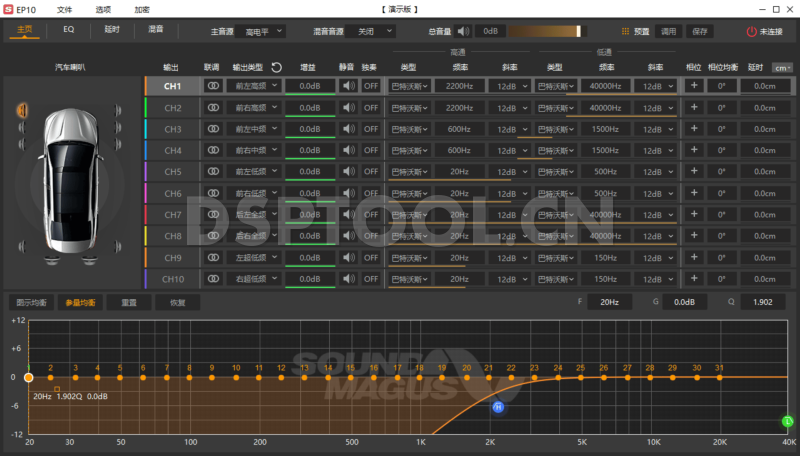Click the 保存 preset button
The image size is (800, 456).
click(699, 32)
